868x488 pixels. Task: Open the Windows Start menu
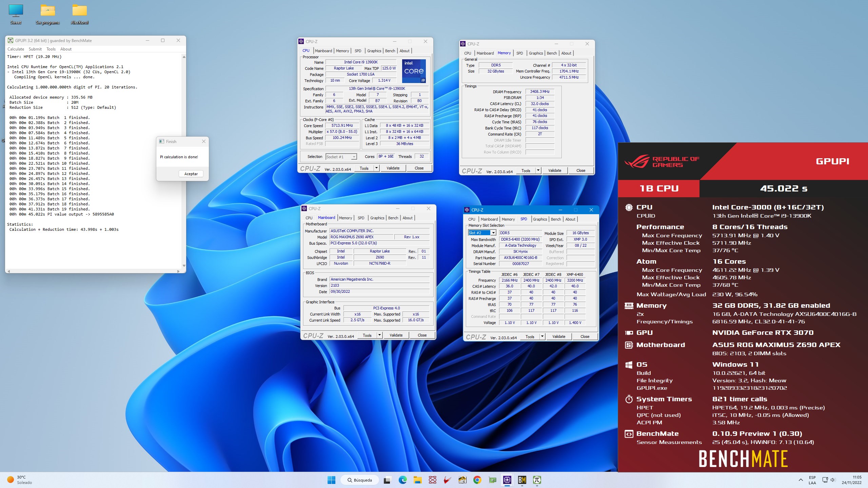point(331,480)
